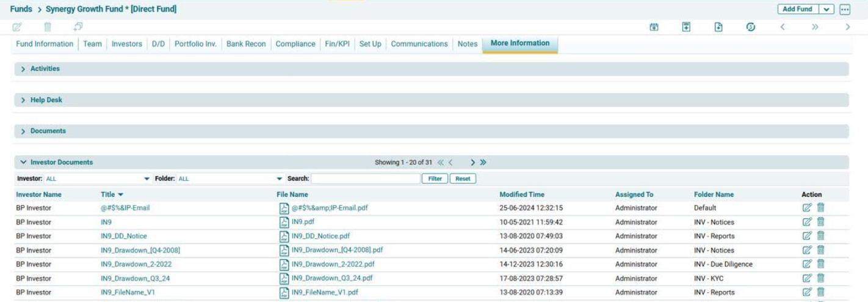
Task: Go to next page of investor documents
Action: (x=472, y=163)
